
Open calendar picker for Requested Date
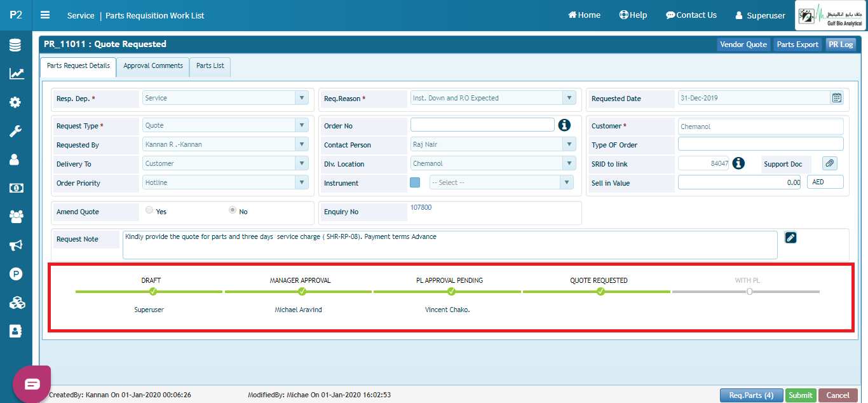coord(837,98)
